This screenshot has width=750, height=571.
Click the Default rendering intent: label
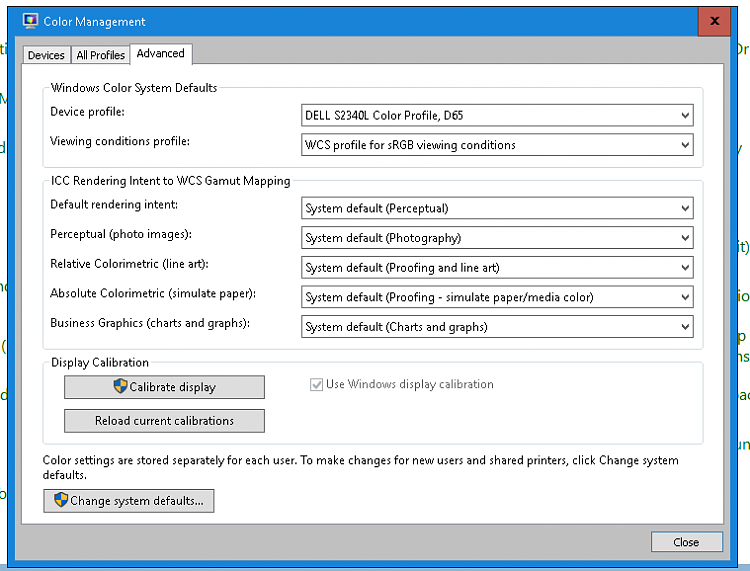click(x=114, y=205)
